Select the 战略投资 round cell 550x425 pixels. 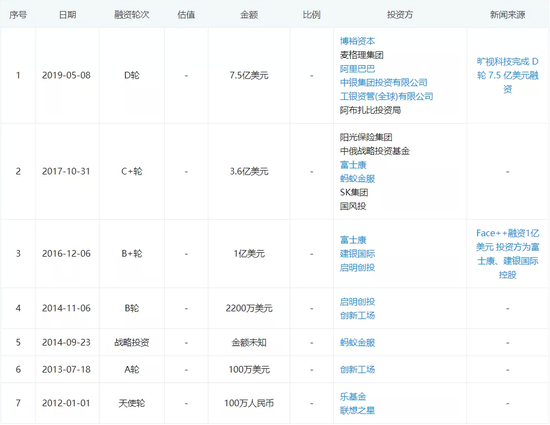click(132, 342)
